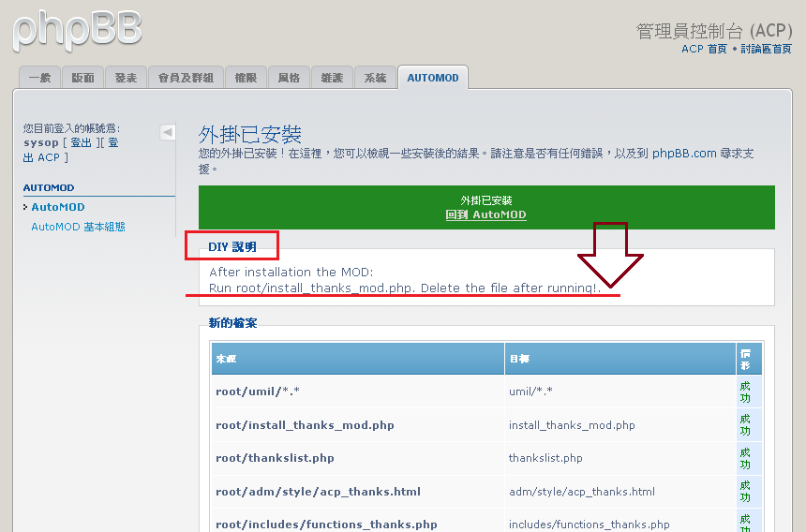806x532 pixels.
Task: Click the ACP 首頁 link
Action: pos(704,49)
